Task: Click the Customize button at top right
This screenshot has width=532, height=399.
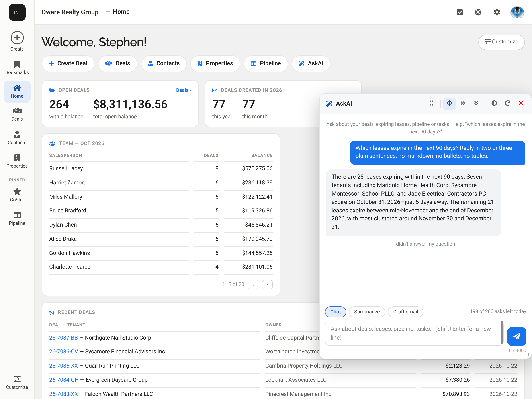Action: pos(501,42)
